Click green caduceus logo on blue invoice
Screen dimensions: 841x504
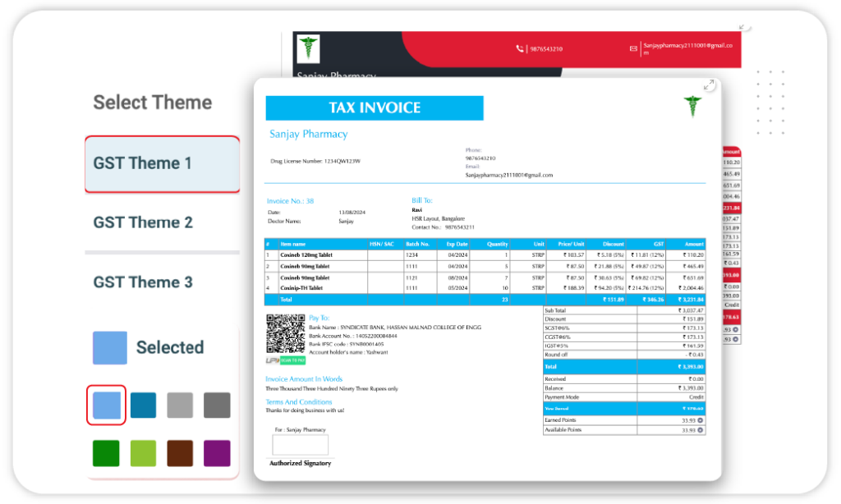click(693, 106)
